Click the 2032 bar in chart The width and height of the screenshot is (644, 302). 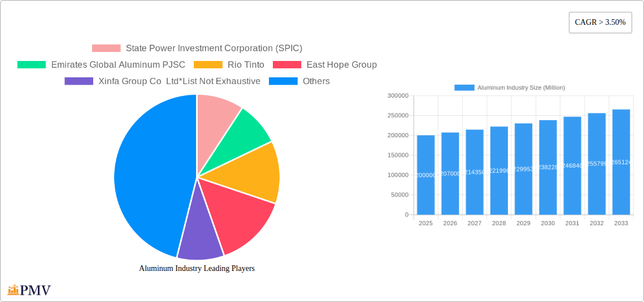pos(597,164)
